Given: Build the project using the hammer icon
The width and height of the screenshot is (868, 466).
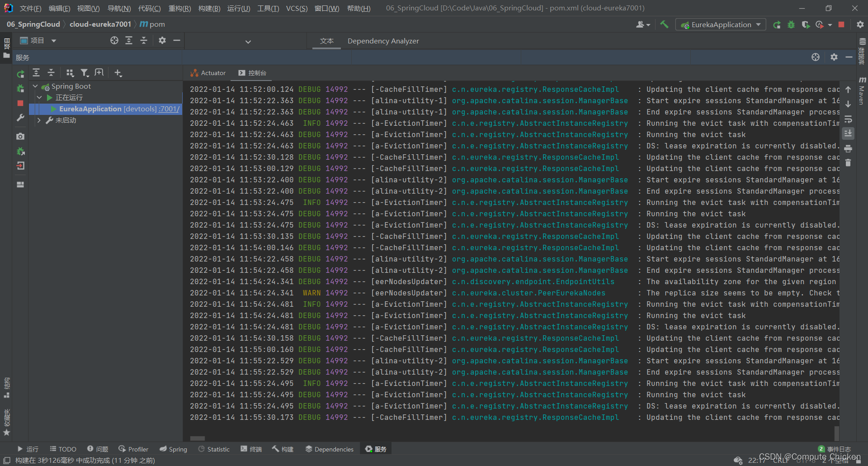Looking at the screenshot, I should (x=665, y=24).
